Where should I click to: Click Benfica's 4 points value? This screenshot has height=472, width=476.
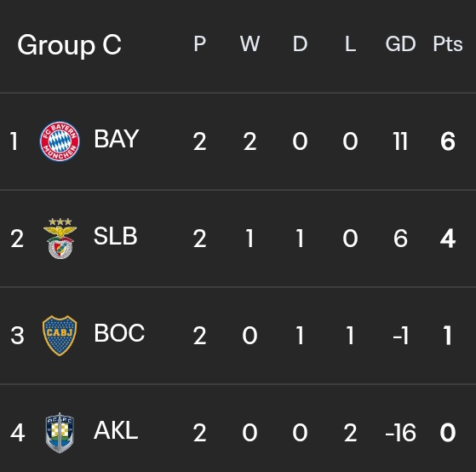(448, 239)
